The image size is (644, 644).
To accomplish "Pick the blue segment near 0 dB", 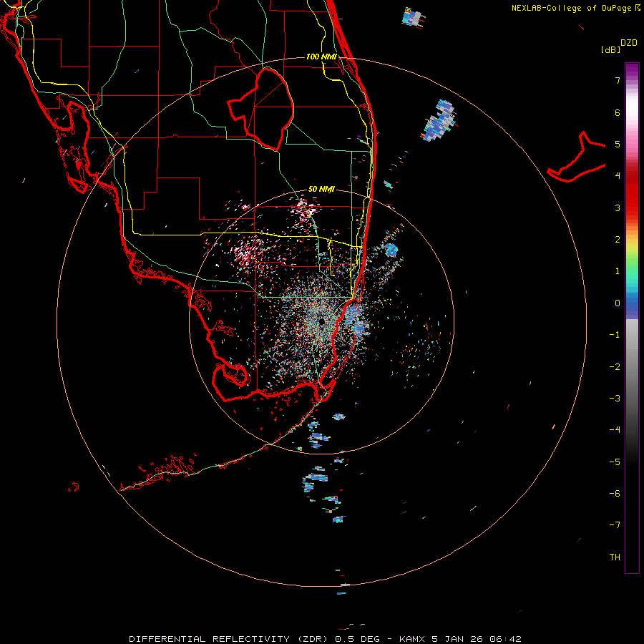I will [x=632, y=305].
